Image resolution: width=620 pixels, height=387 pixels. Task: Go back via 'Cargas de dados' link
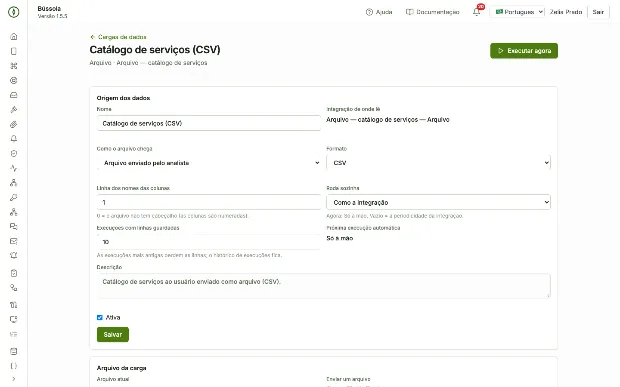[118, 37]
